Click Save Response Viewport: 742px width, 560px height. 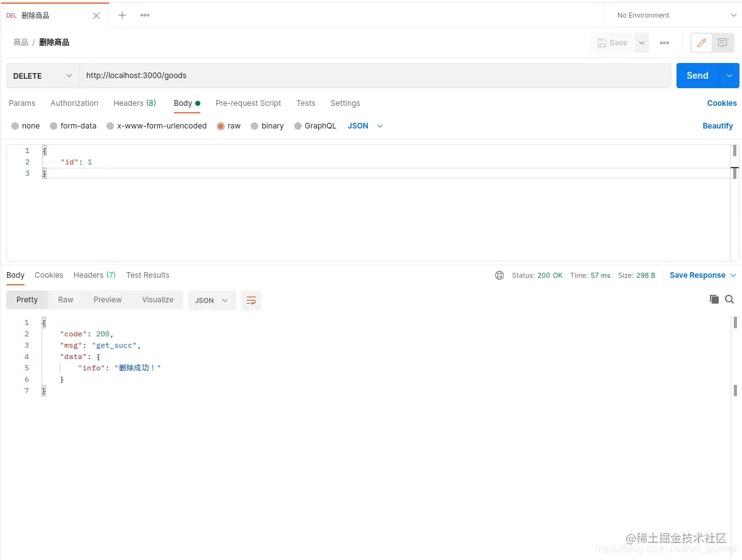coord(697,275)
